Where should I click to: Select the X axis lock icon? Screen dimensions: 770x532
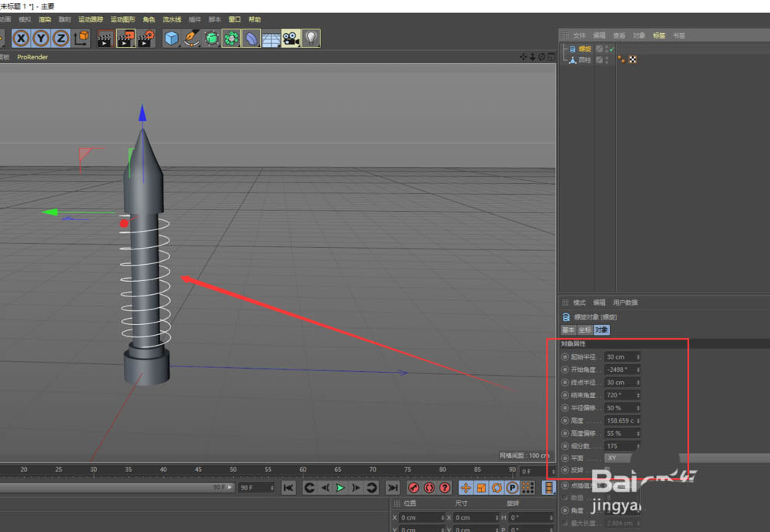(x=21, y=38)
